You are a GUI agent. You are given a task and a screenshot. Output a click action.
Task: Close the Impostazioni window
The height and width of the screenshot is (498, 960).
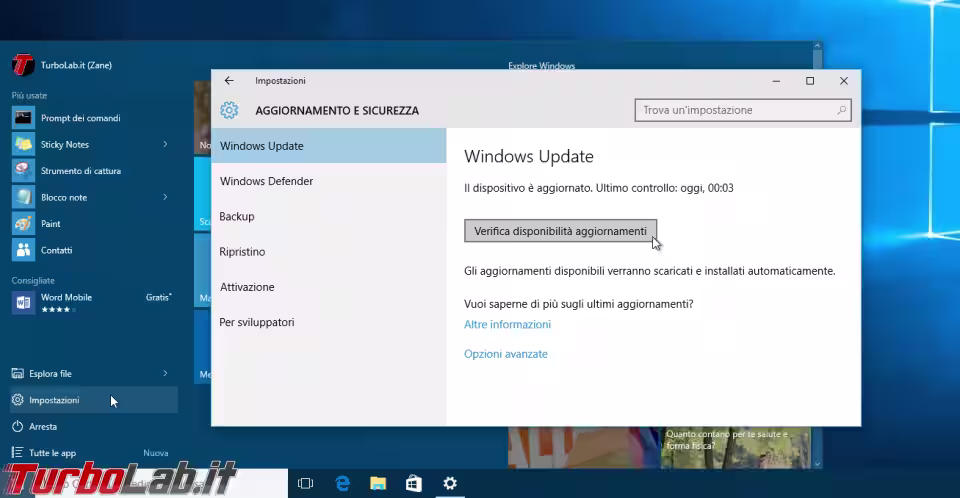point(844,81)
